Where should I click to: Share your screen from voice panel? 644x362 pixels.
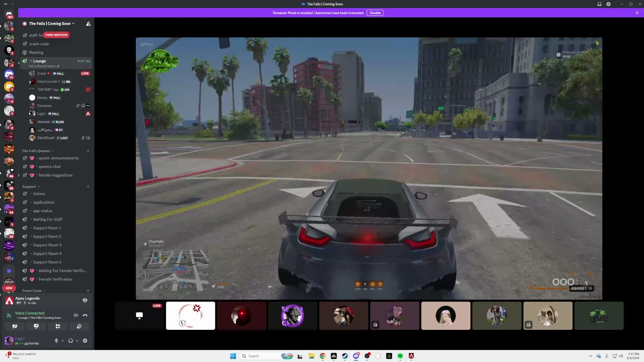click(36, 326)
